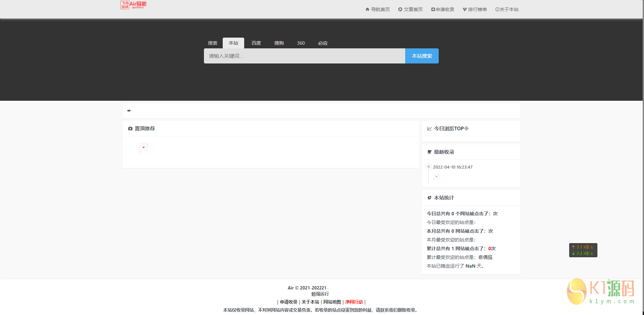Click the site thumbnail under 置顶推荐

coord(144,148)
